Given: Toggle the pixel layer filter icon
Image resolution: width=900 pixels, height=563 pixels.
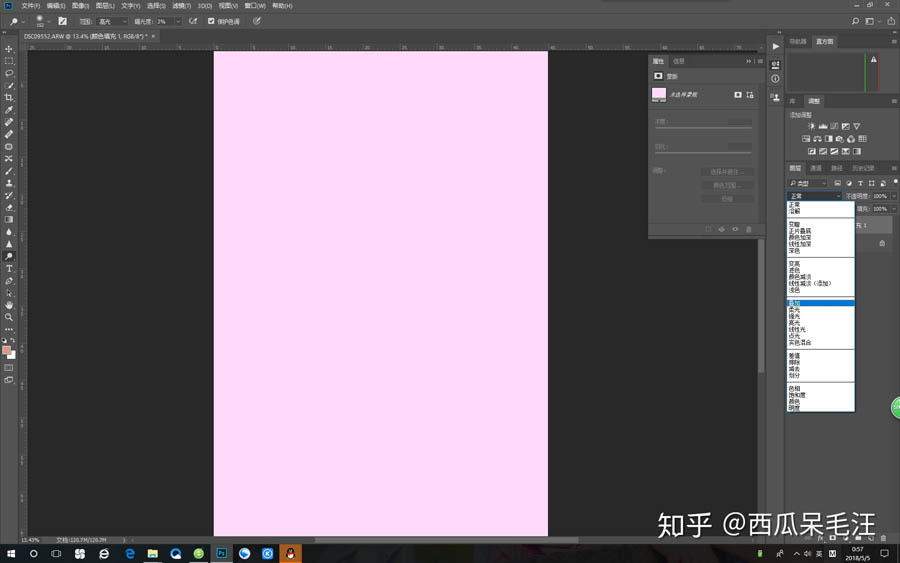Looking at the screenshot, I should tap(837, 183).
